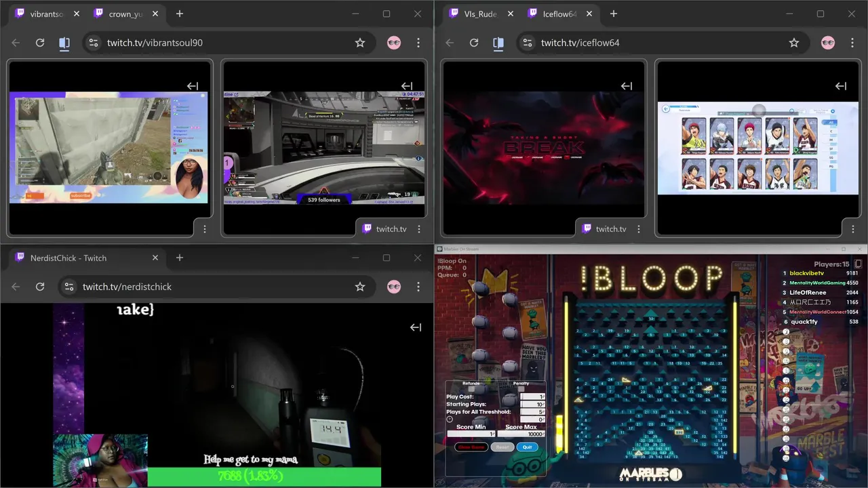
Task: Open profile avatar in iceflow64 window
Action: (x=828, y=43)
